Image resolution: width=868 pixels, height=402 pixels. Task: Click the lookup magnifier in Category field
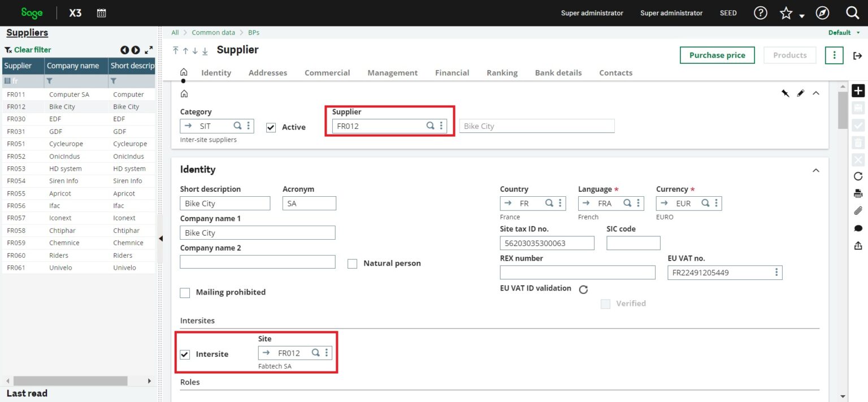click(x=237, y=126)
